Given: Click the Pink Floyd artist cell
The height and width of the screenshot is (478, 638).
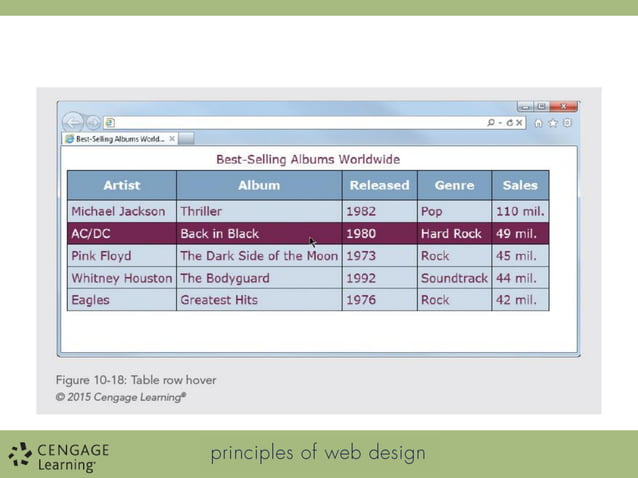Looking at the screenshot, I should tap(122, 256).
